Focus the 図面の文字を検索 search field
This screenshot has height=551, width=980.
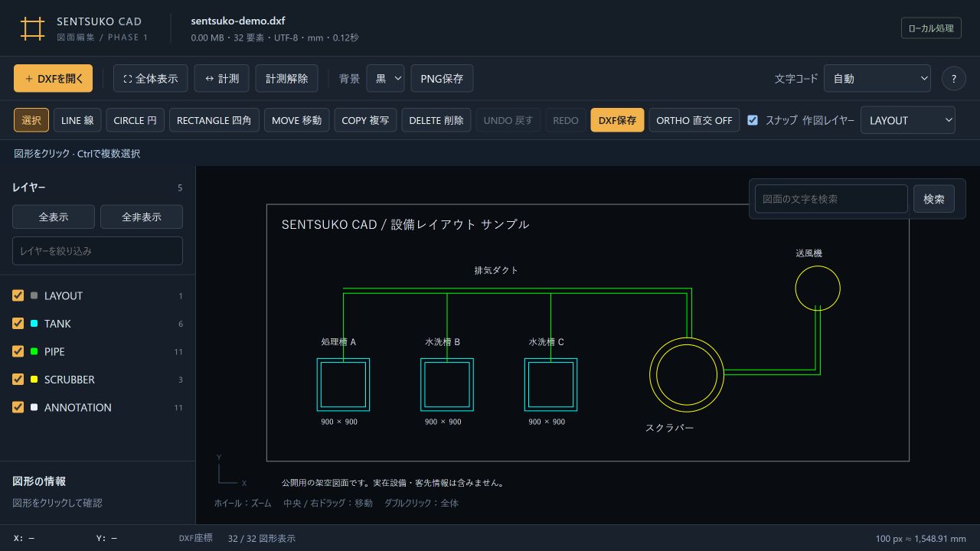831,199
